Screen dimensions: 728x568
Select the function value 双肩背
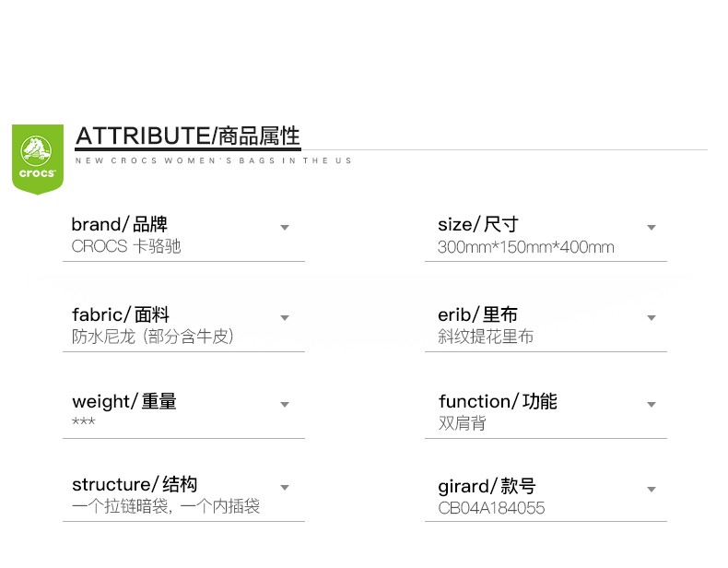tap(462, 423)
